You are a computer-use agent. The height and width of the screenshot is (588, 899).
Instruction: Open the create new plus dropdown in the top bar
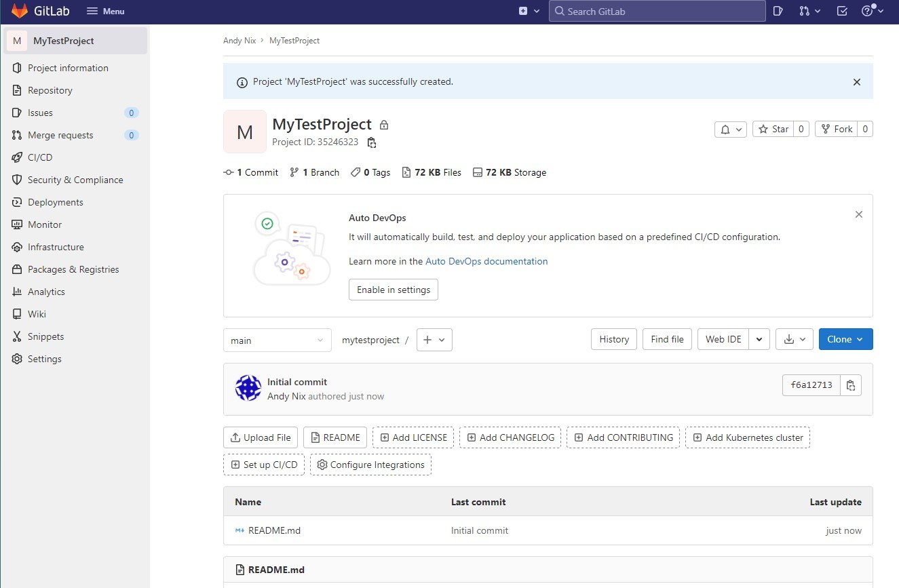tap(529, 11)
